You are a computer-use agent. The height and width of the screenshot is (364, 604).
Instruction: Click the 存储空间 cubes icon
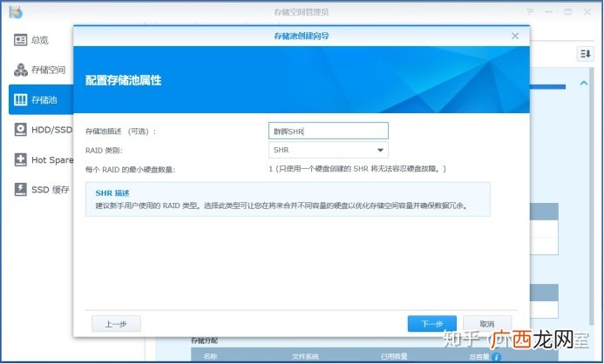point(20,70)
